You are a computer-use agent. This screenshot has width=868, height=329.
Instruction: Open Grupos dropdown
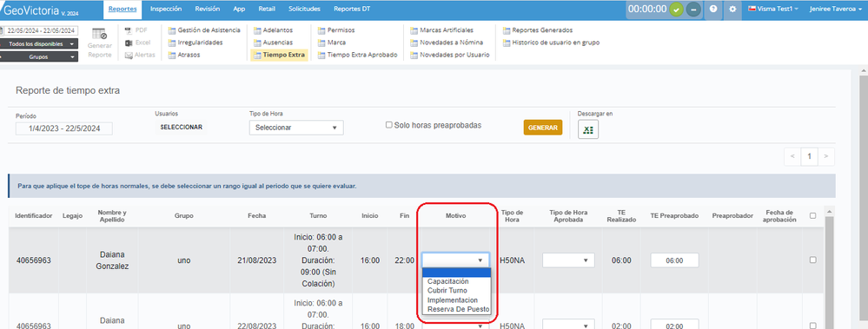coord(38,57)
